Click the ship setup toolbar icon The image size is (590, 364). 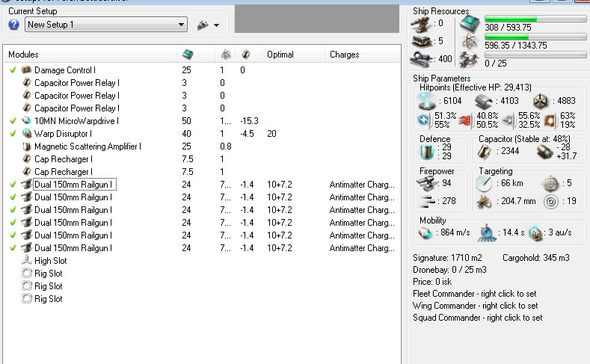tap(203, 25)
